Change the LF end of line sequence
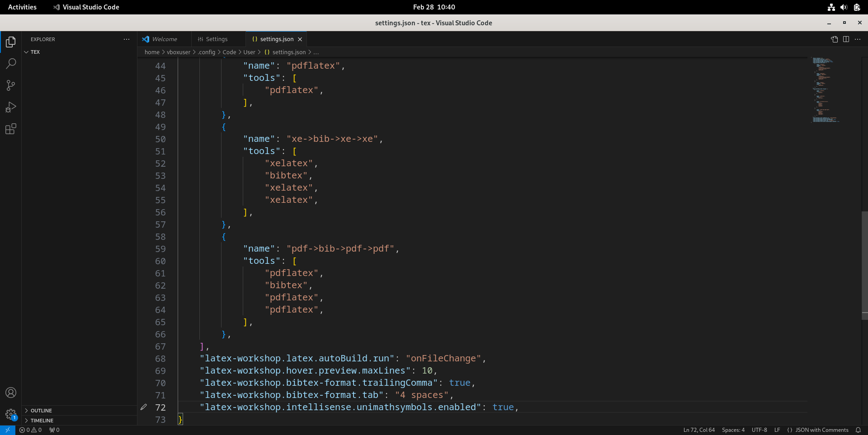The image size is (868, 435). (x=777, y=430)
